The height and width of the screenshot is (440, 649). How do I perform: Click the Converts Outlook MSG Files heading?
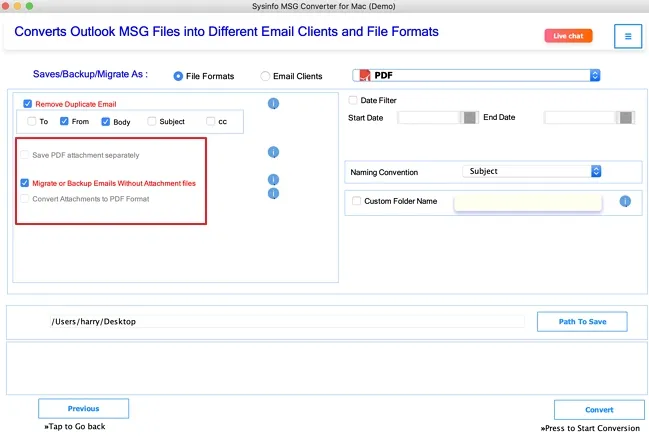click(226, 31)
